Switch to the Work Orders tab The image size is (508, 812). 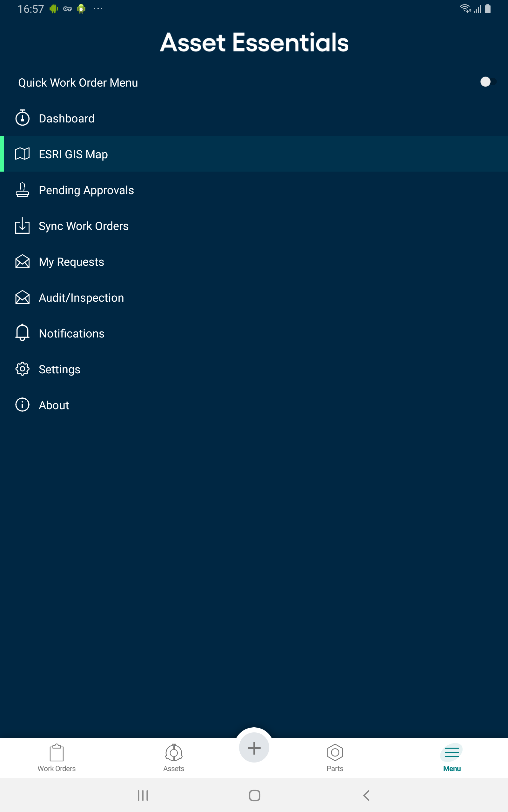point(57,758)
